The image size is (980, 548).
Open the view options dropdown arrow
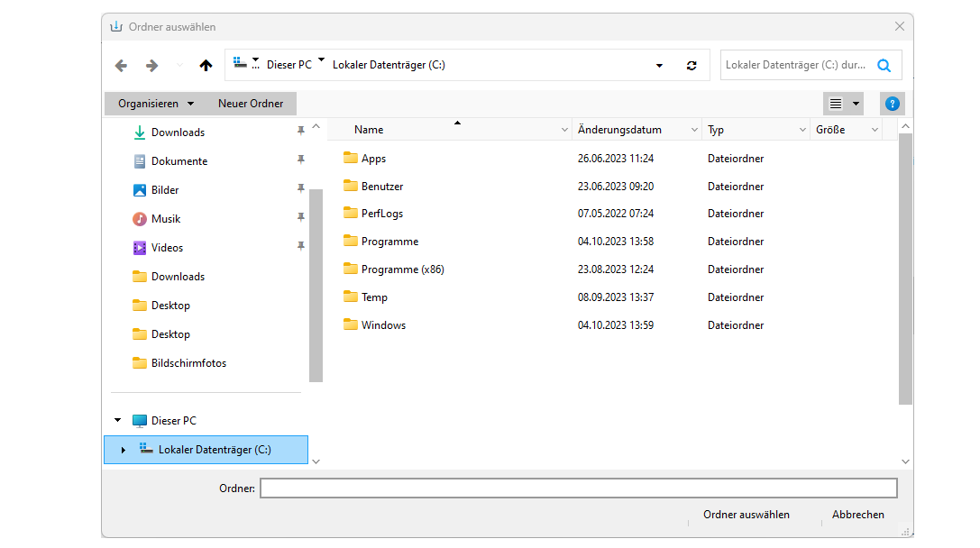click(x=856, y=104)
